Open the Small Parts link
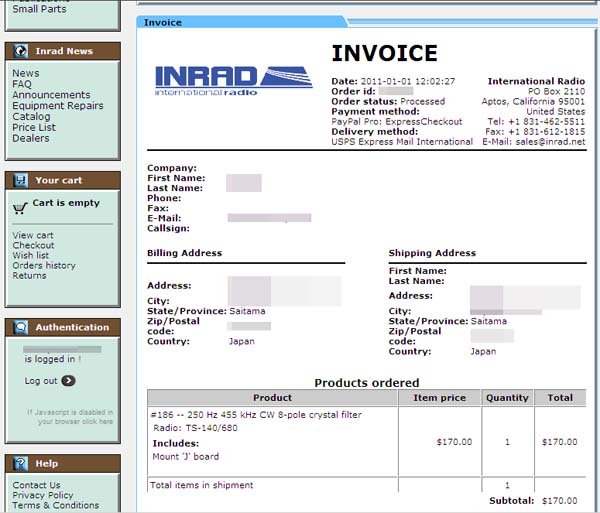 tap(39, 9)
